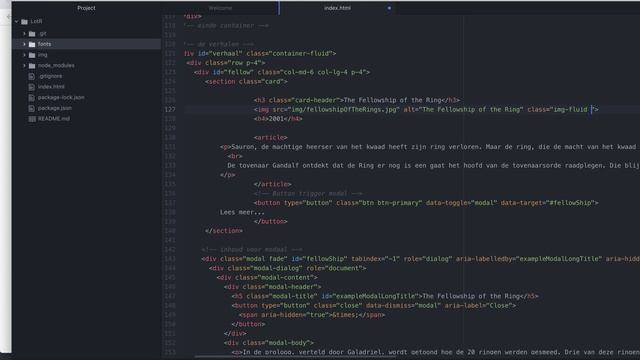Open package-lock.json from the tree

(x=61, y=98)
